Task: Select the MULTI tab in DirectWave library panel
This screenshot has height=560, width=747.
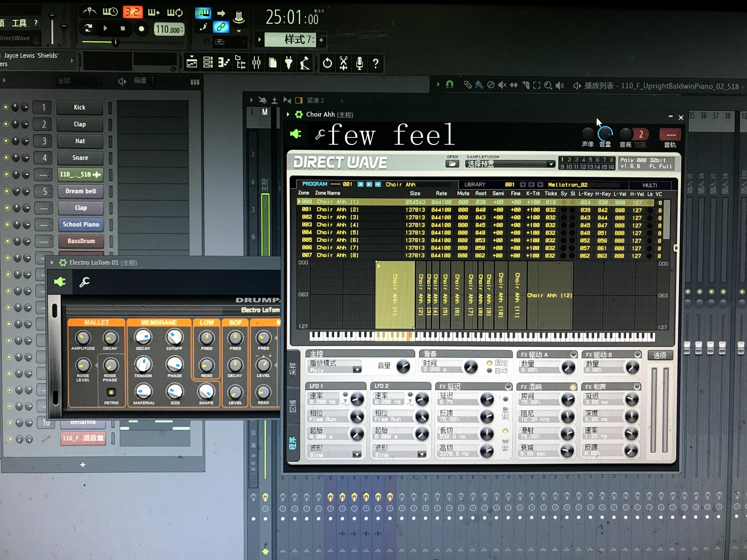Action: click(657, 185)
